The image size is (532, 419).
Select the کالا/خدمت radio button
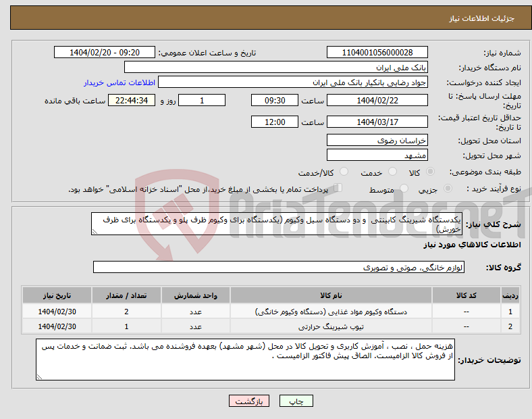click(x=344, y=172)
